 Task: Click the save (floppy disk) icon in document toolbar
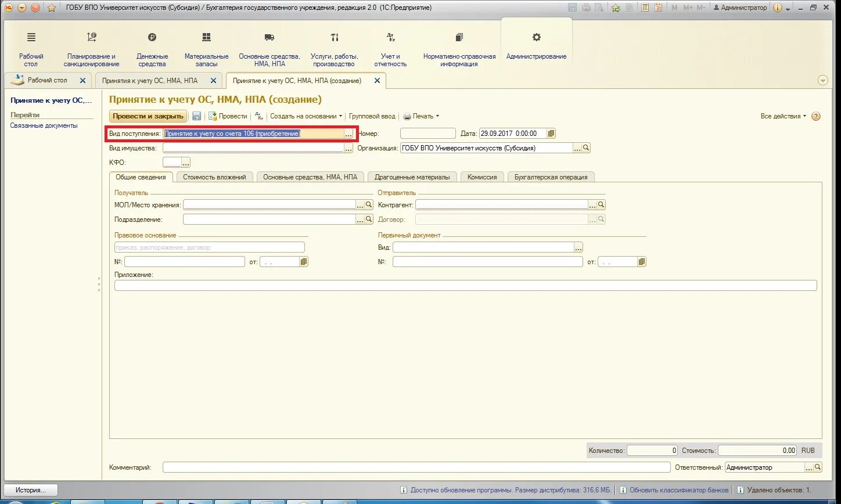pos(196,116)
